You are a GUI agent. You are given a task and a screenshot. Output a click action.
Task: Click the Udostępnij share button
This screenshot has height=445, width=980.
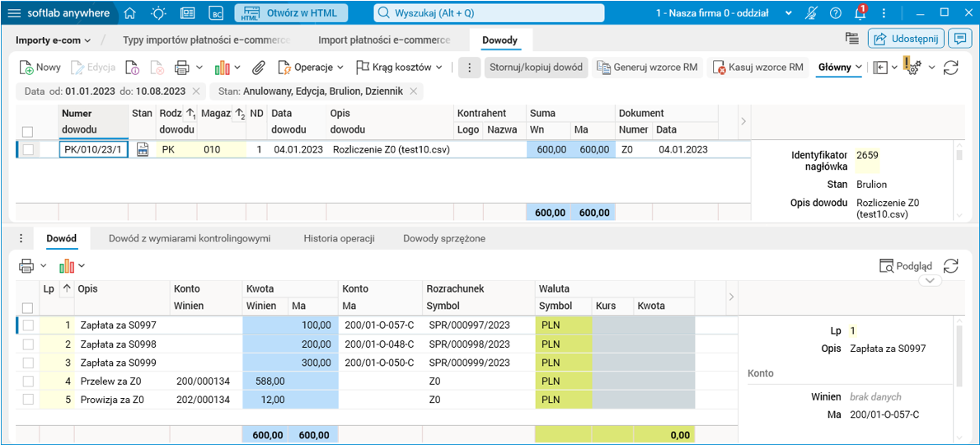pos(906,38)
